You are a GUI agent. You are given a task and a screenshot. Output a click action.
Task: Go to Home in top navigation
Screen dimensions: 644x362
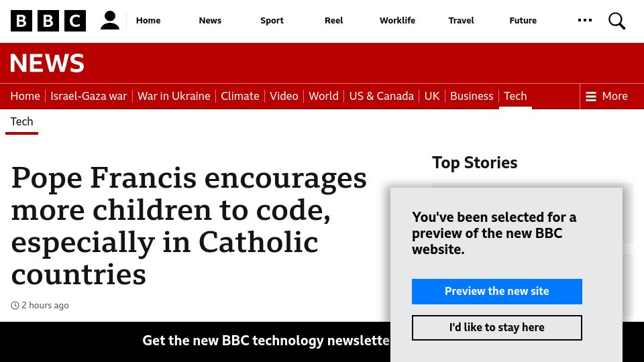tap(148, 21)
